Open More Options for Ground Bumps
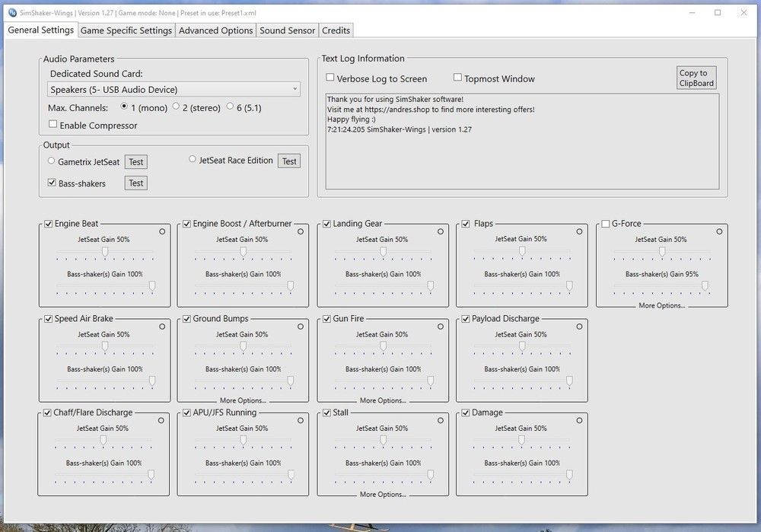 coord(243,400)
